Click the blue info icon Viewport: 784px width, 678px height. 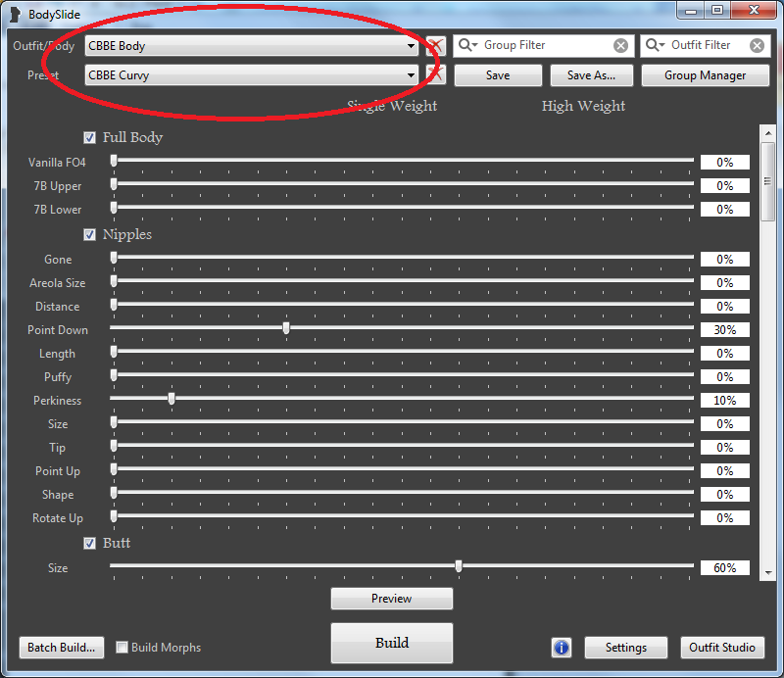pyautogui.click(x=562, y=648)
